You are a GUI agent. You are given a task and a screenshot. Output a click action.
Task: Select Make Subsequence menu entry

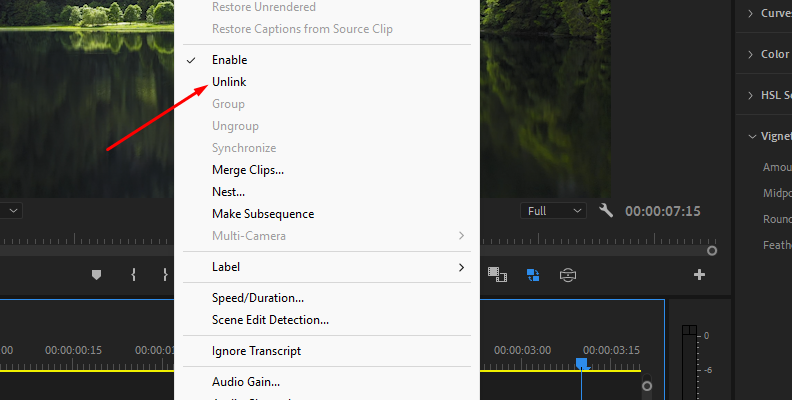[x=263, y=214]
